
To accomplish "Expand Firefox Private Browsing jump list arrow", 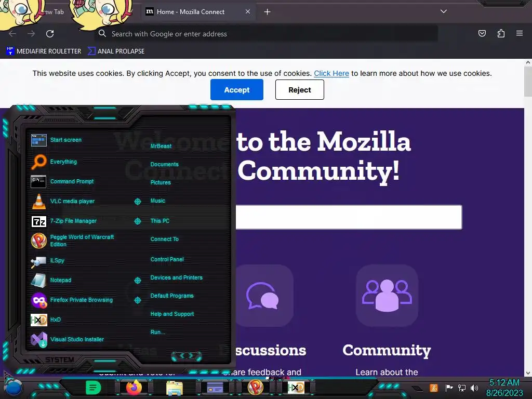I will [137, 300].
